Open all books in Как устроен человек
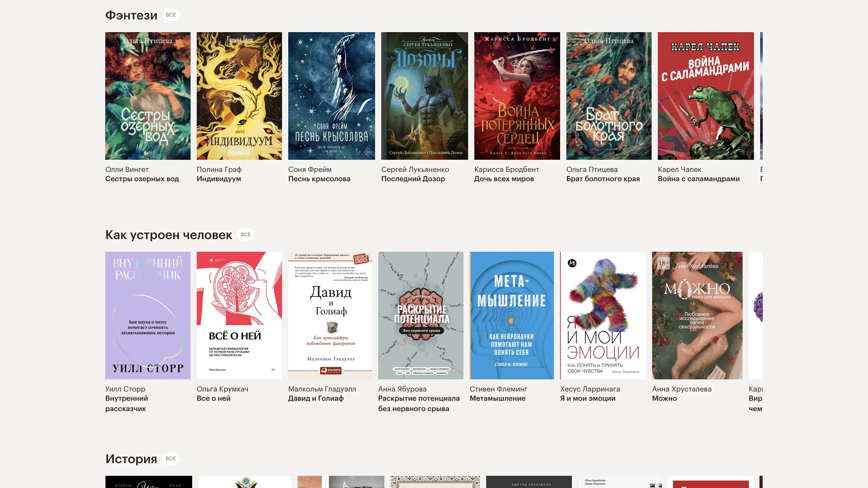868x488 pixels. click(245, 234)
